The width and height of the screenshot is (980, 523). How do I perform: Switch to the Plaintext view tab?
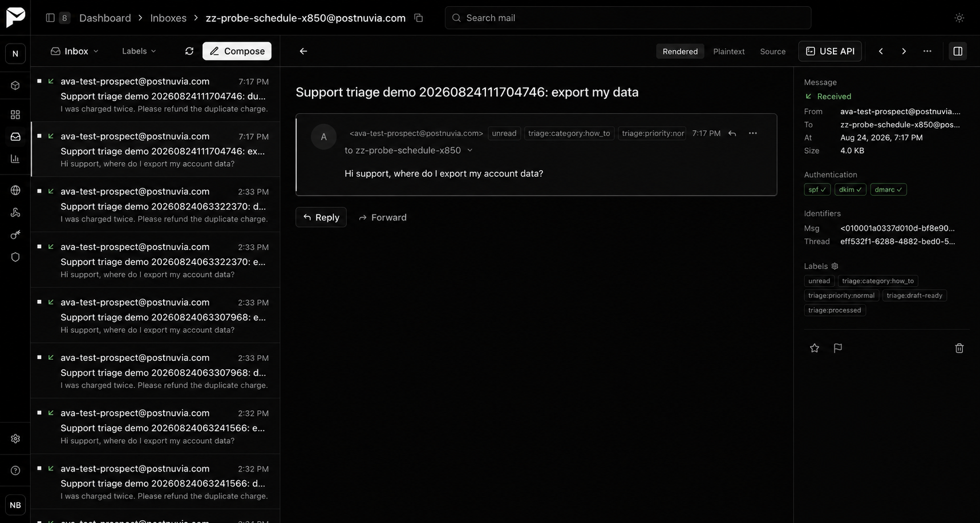[729, 51]
